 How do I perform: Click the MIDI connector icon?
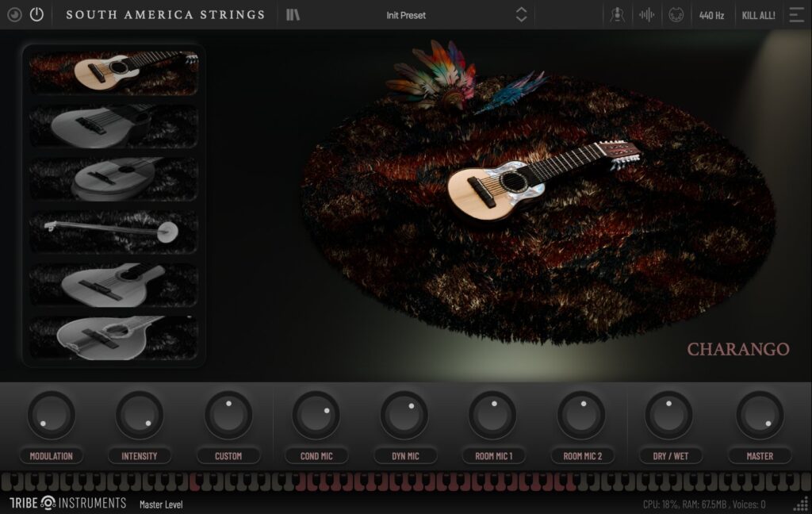(x=676, y=14)
